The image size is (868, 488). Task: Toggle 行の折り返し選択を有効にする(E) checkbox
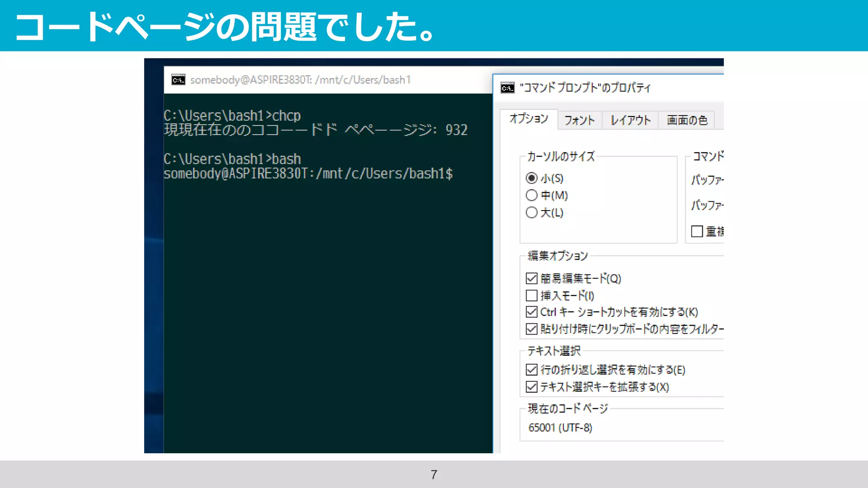(x=531, y=370)
